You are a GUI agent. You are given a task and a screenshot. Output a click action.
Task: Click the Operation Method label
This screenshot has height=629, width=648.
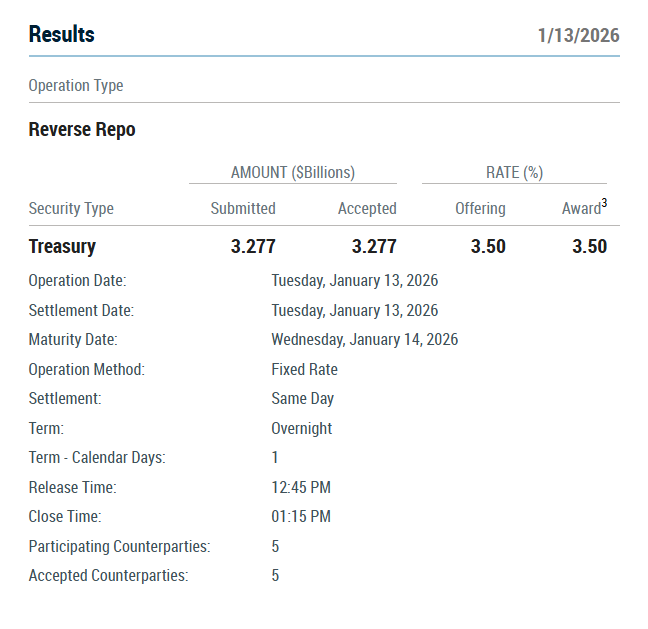point(87,370)
